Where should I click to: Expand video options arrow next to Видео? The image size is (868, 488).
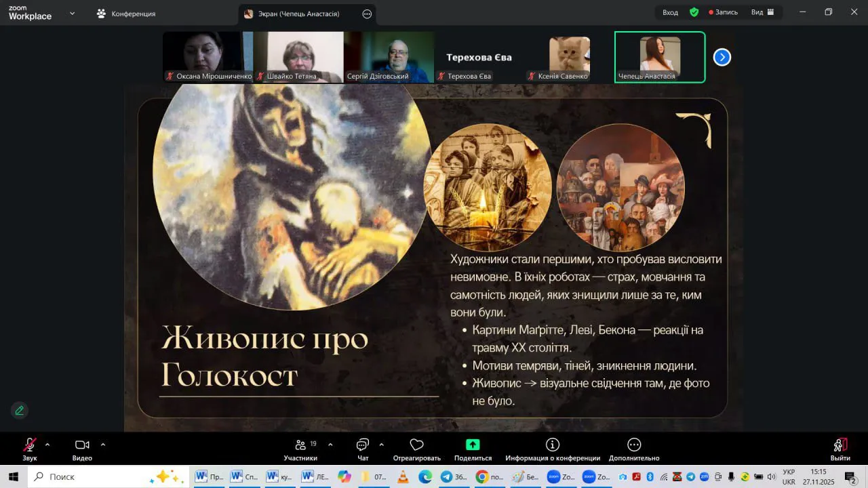click(x=103, y=445)
